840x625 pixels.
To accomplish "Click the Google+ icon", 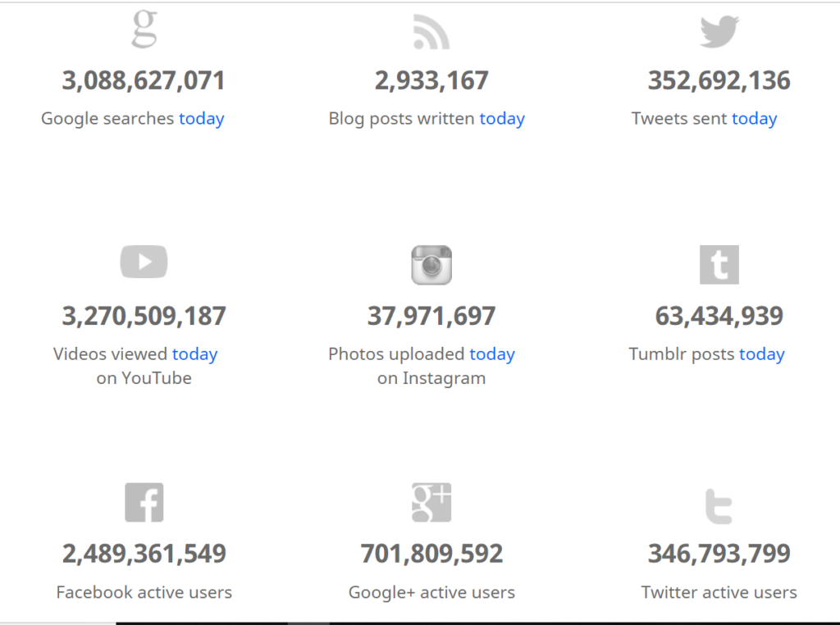I will (431, 502).
